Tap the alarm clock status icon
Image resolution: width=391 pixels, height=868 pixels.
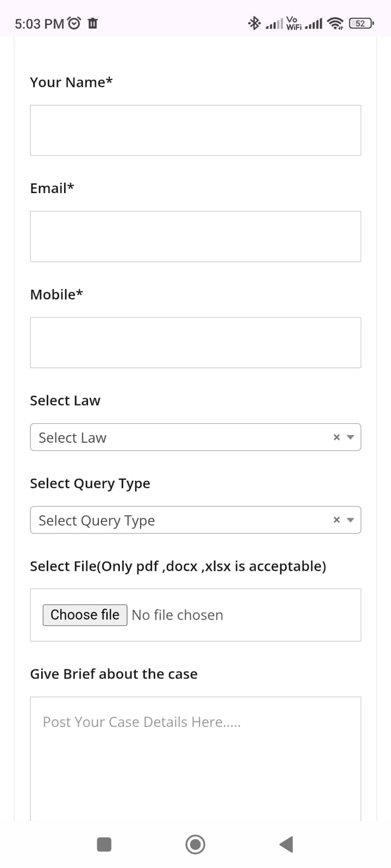74,23
